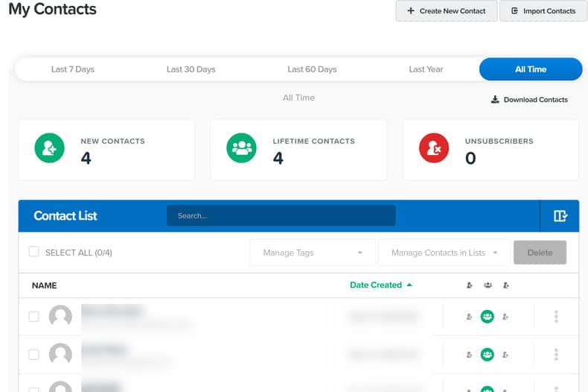588x392 pixels.
Task: Expand the Manage Contacts in Lists dropdown
Action: point(444,253)
